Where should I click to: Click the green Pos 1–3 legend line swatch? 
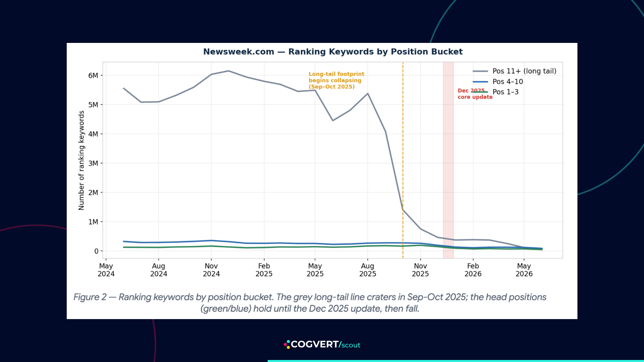click(480, 92)
